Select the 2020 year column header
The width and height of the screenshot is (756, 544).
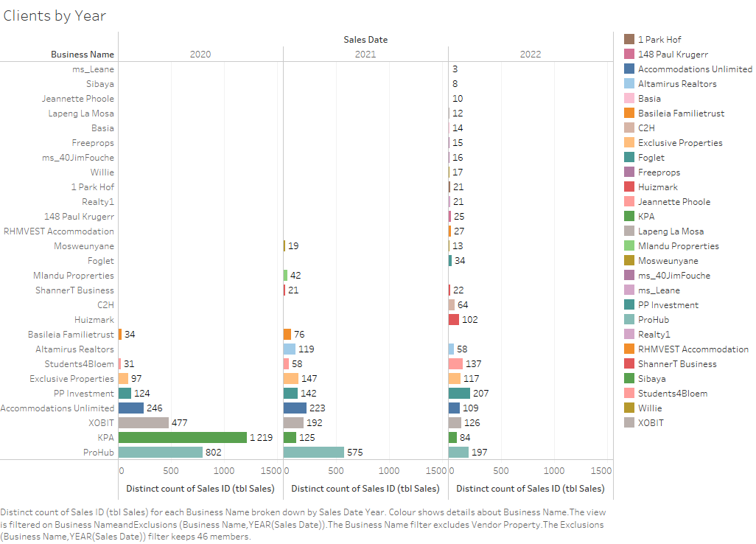coord(200,55)
